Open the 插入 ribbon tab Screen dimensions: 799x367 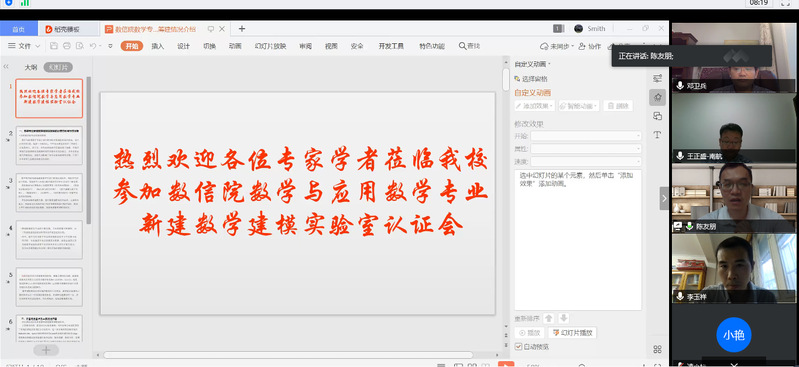click(x=158, y=46)
